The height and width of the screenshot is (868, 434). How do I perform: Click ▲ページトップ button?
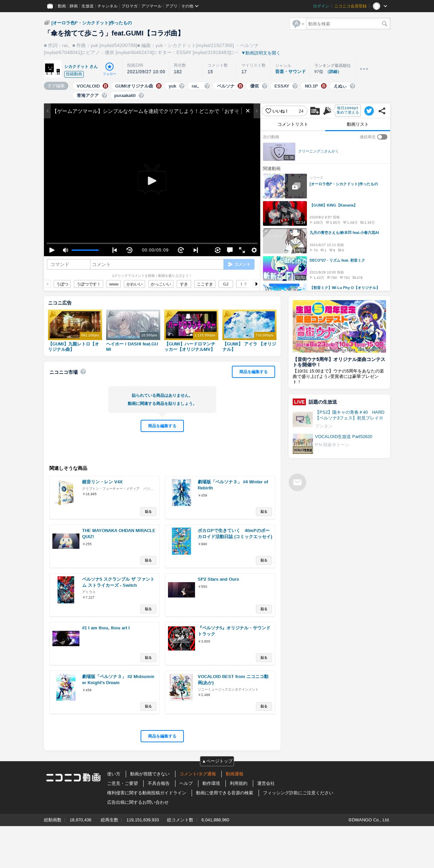point(217,761)
